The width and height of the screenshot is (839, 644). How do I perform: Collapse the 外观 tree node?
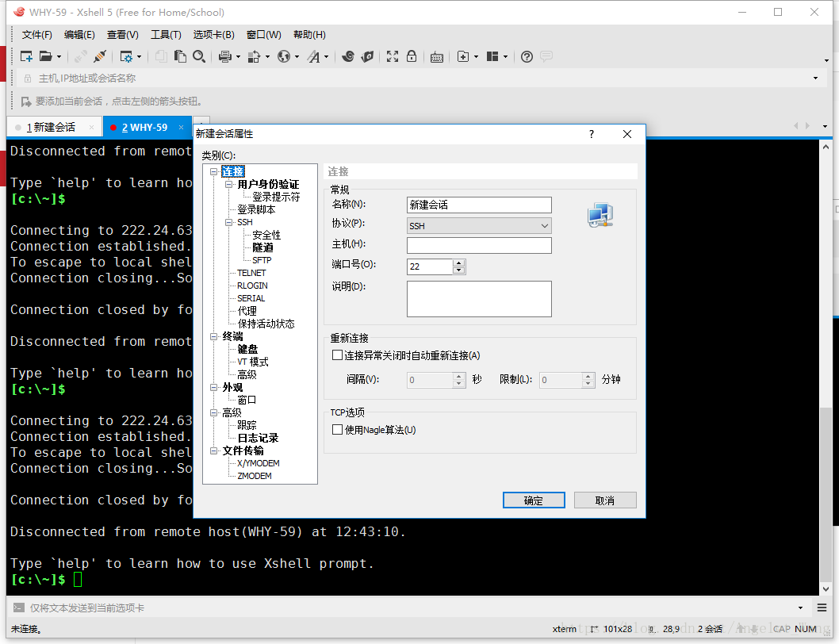pyautogui.click(x=213, y=387)
